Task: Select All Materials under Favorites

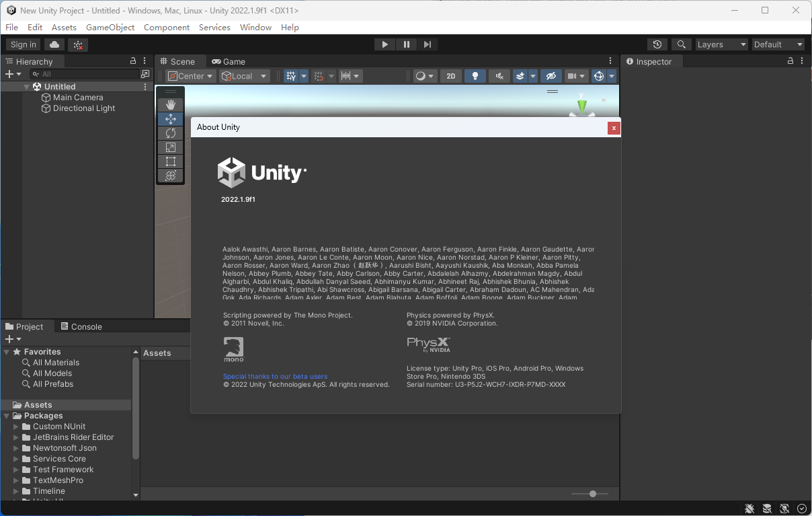Action: tap(56, 363)
